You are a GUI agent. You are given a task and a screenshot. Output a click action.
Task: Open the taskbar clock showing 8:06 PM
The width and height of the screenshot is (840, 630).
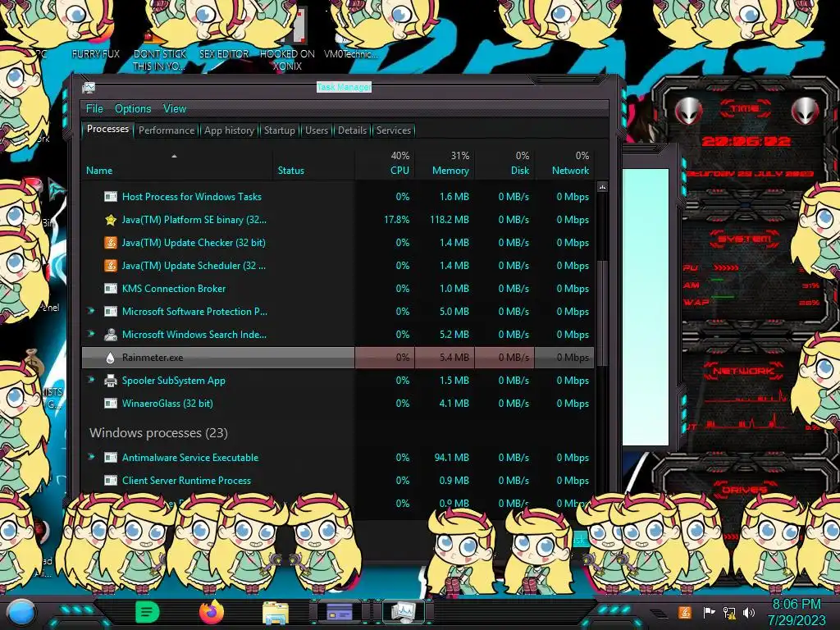coord(797,612)
